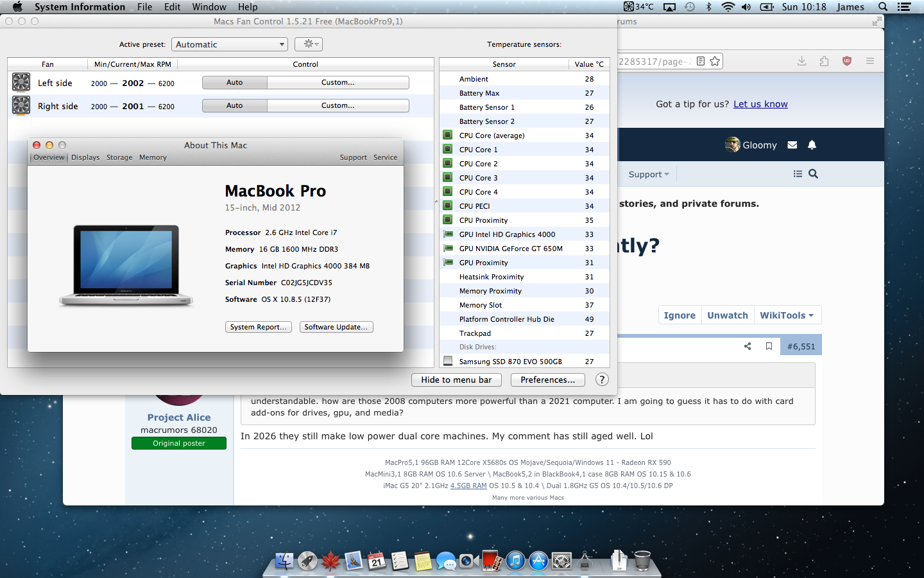
Task: Switch to Memory tab in About This Mac
Action: (153, 157)
